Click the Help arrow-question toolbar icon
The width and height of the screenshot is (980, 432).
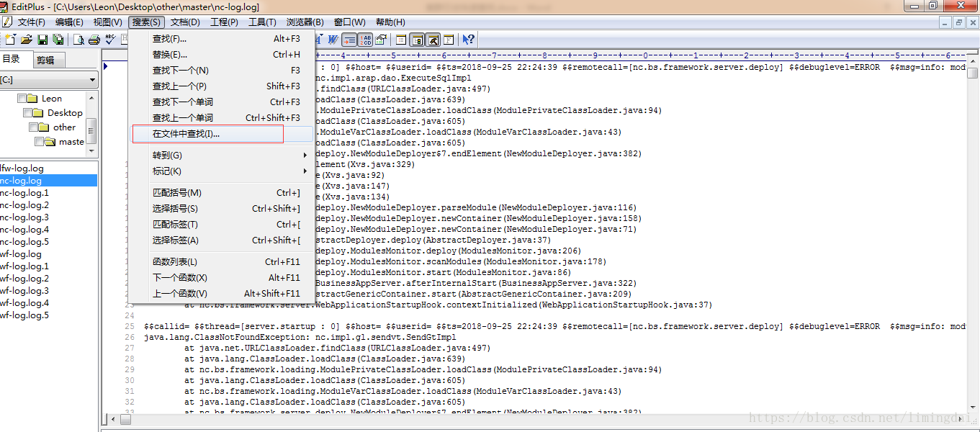point(468,40)
